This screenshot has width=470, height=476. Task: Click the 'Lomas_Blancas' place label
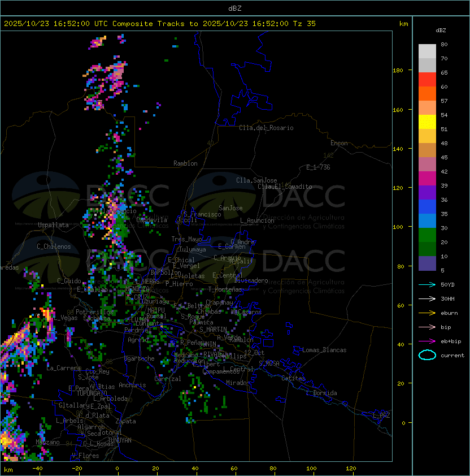(324, 350)
